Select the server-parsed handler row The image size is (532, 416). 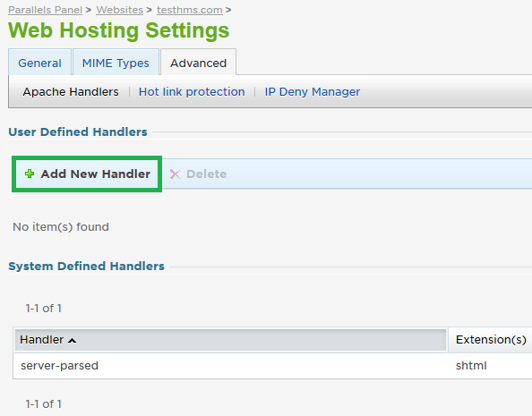pyautogui.click(x=272, y=366)
